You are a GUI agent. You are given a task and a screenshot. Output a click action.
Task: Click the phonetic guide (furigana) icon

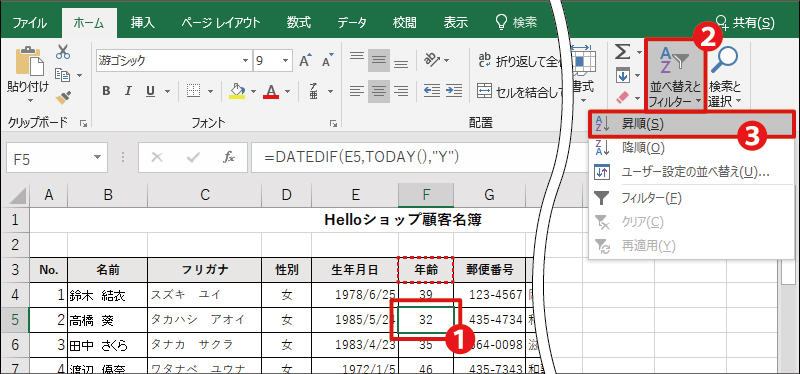313,91
